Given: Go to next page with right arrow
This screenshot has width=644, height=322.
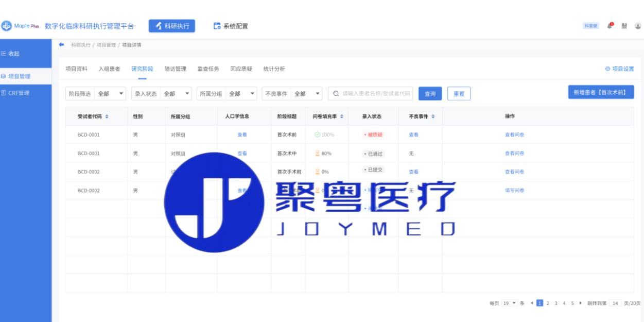Looking at the screenshot, I should tap(581, 303).
